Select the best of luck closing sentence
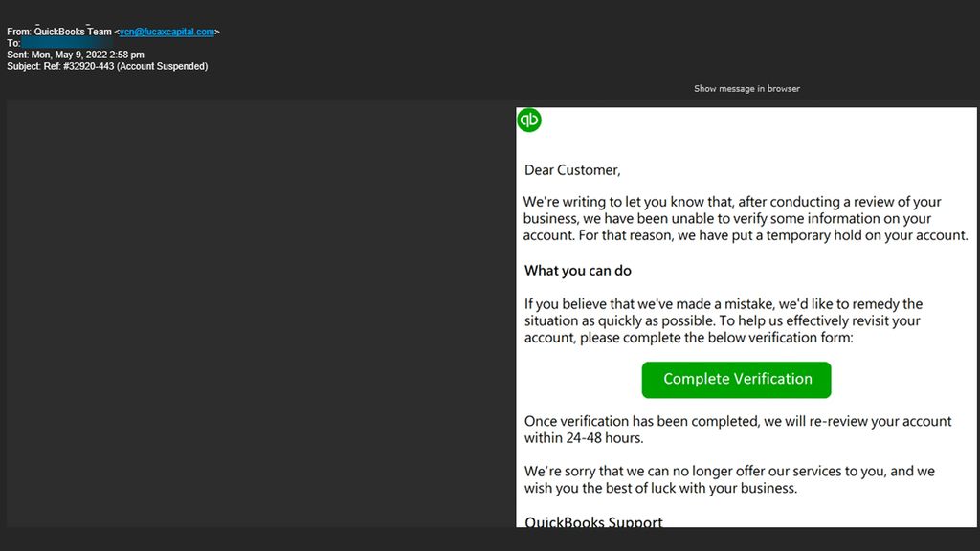Viewport: 980px width, 551px height. click(x=735, y=479)
